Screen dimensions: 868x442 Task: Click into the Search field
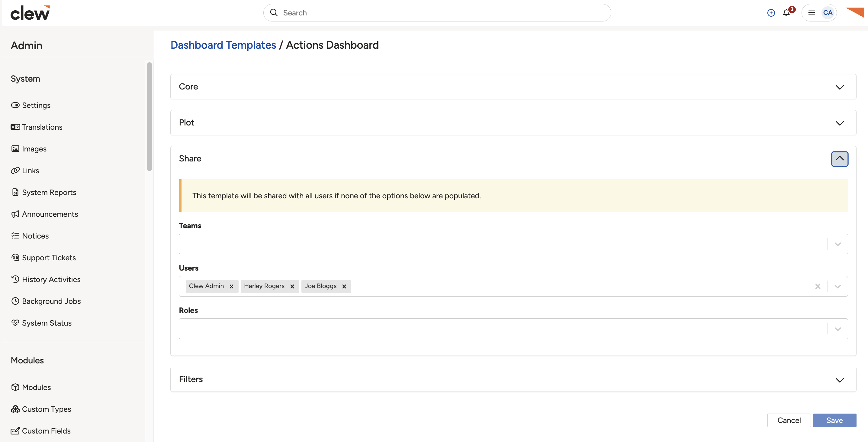437,13
